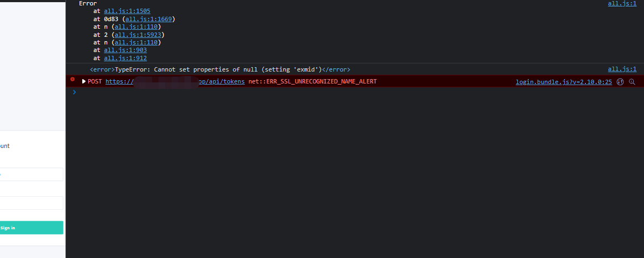Screen dimensions: 644x258
Task: Open the all.js:1:1505 stack trace link
Action: 127,11
